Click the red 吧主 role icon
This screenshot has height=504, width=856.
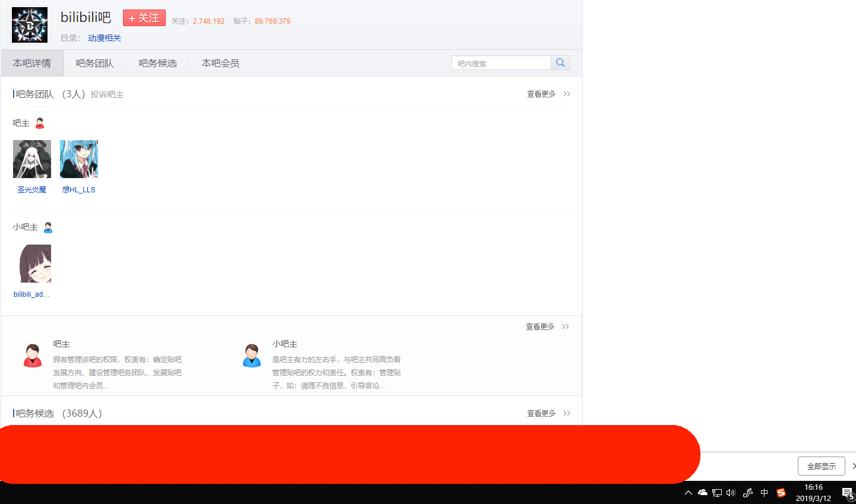(x=40, y=123)
